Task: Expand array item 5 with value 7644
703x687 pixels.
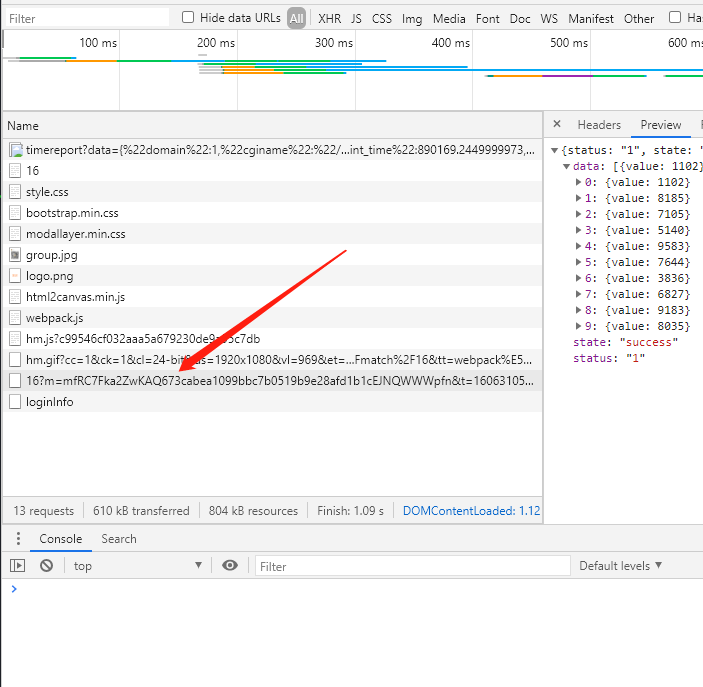Action: [578, 262]
